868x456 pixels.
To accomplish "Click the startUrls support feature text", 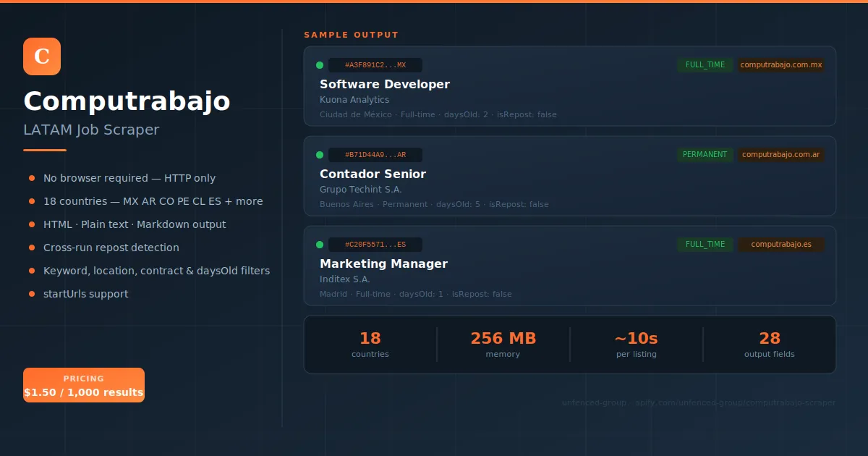I will 86,294.
